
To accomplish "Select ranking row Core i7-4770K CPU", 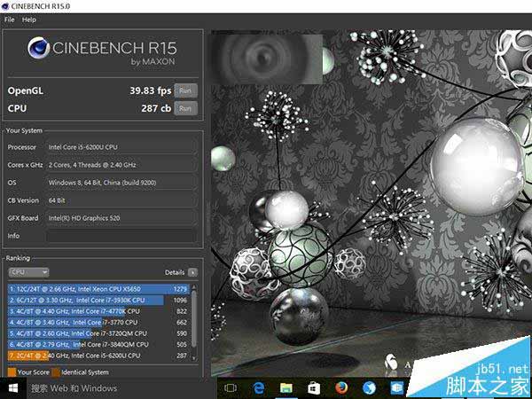I will [x=98, y=311].
